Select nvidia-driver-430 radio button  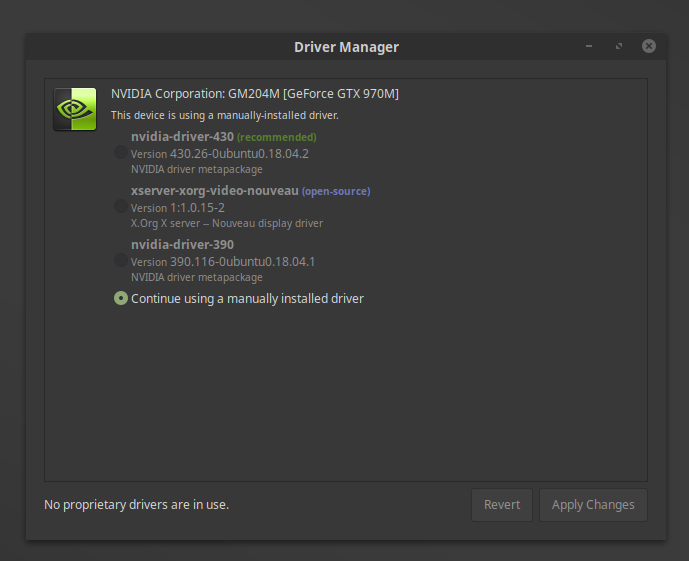(x=121, y=152)
